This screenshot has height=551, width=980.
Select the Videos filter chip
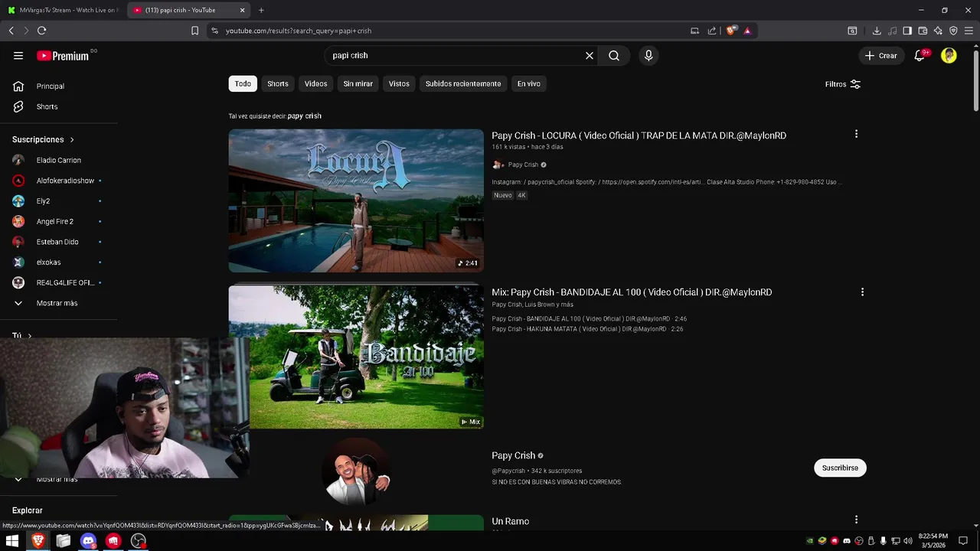click(x=315, y=83)
